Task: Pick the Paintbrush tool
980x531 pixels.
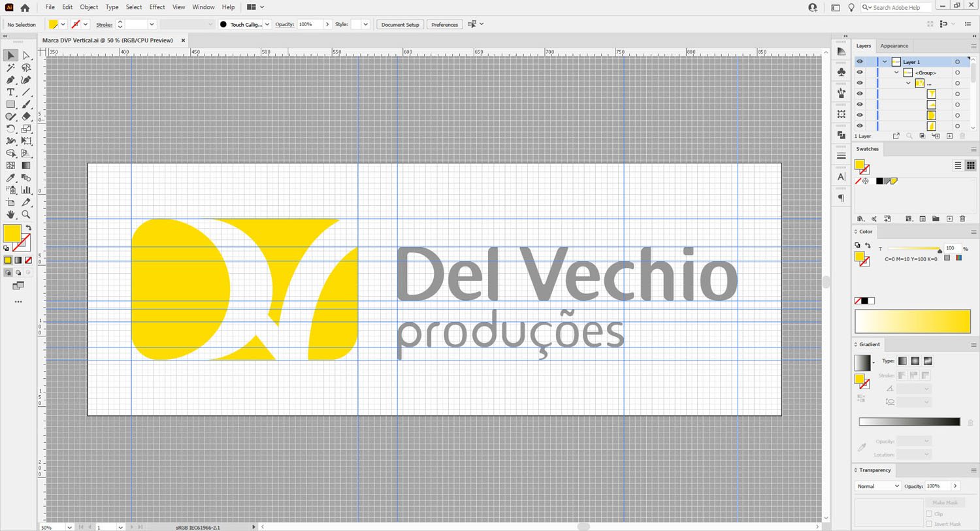Action: 26,105
